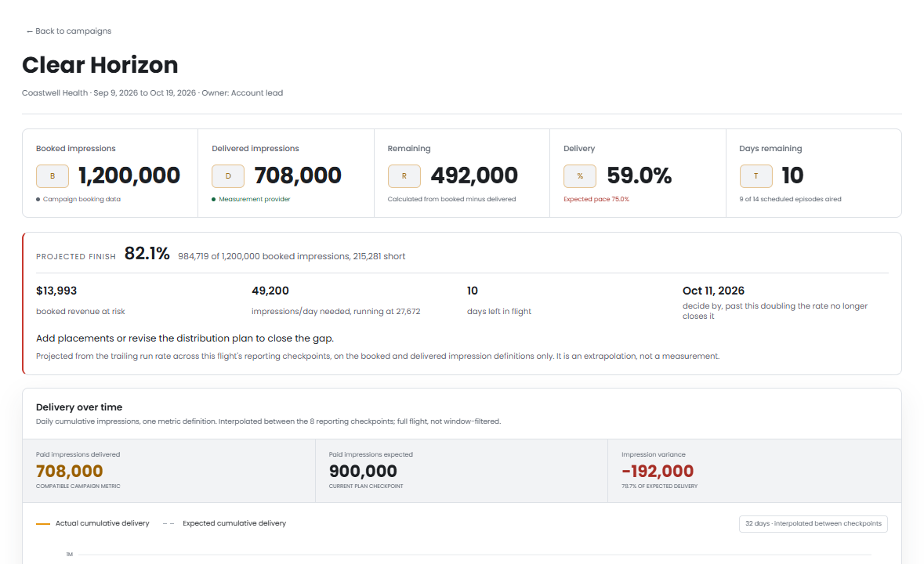Click the 49,200 impressions/day needed value
924x564 pixels.
click(x=270, y=291)
